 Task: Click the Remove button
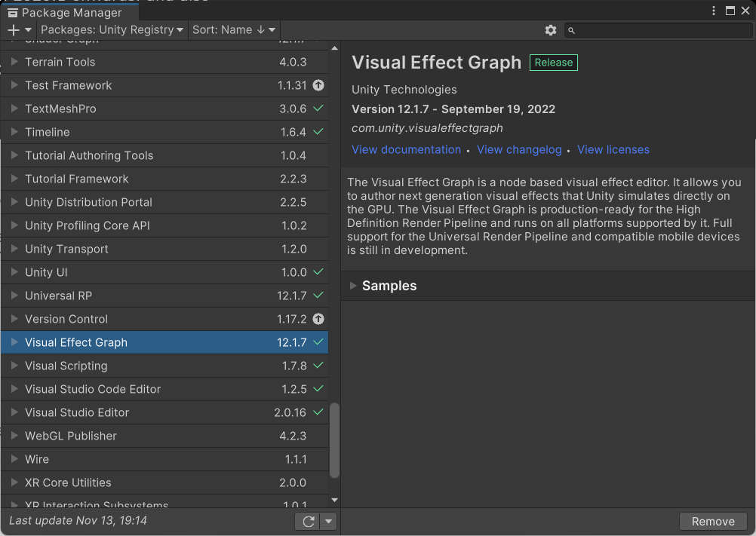(x=713, y=521)
